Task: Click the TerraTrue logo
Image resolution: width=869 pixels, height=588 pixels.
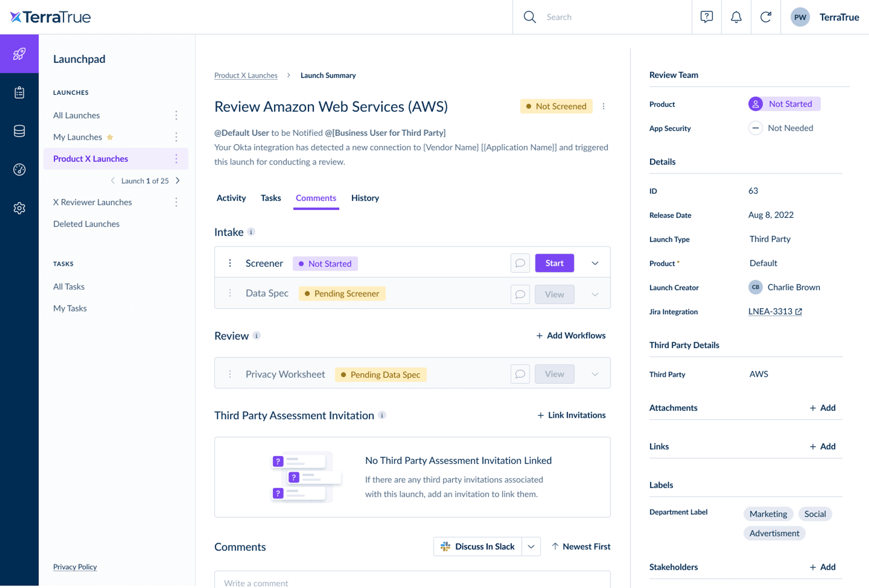Action: (x=50, y=17)
